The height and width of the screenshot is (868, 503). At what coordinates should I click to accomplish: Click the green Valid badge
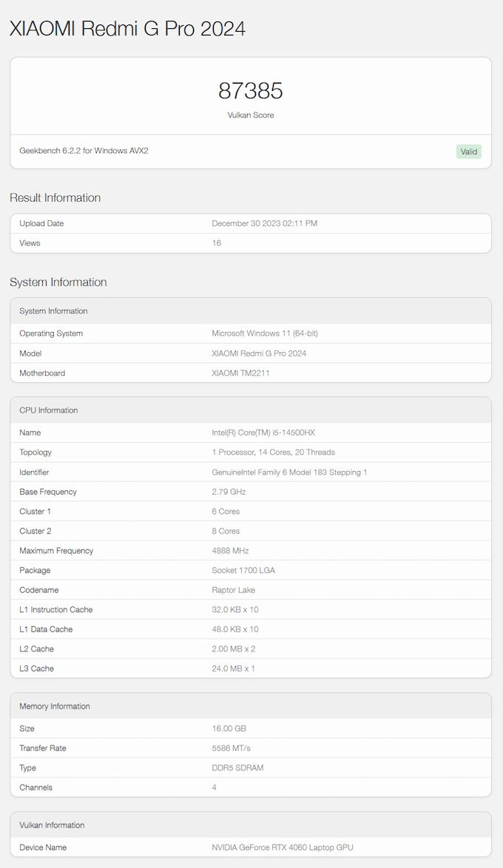click(x=468, y=152)
